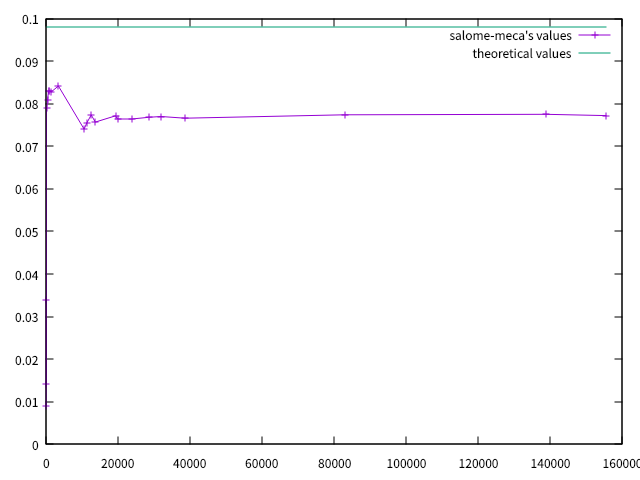Click the 0.07 label on y-axis

[26, 147]
